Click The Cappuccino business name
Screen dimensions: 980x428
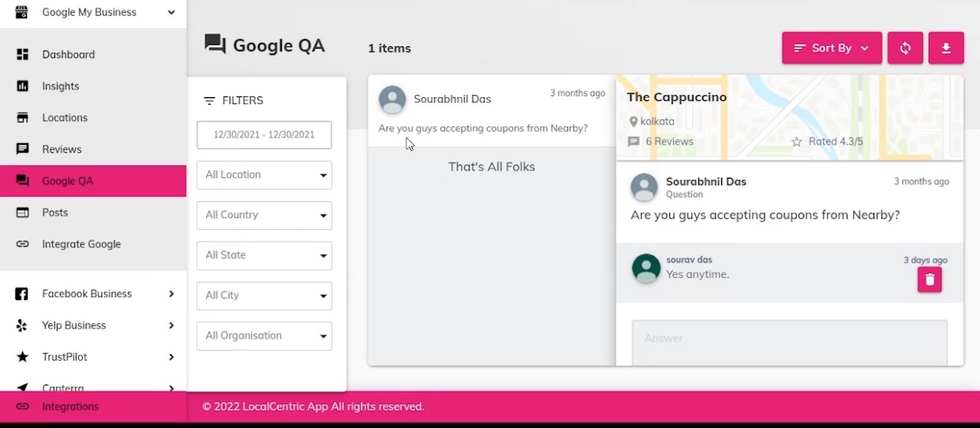[677, 97]
